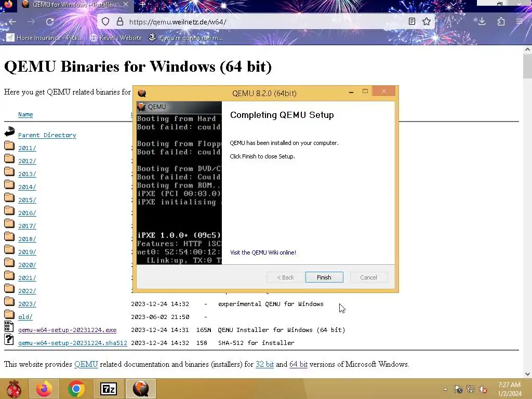The width and height of the screenshot is (532, 399).
Task: Click binary file icon beside qemu-w64-setup-20231224.exe
Action: tap(9, 326)
